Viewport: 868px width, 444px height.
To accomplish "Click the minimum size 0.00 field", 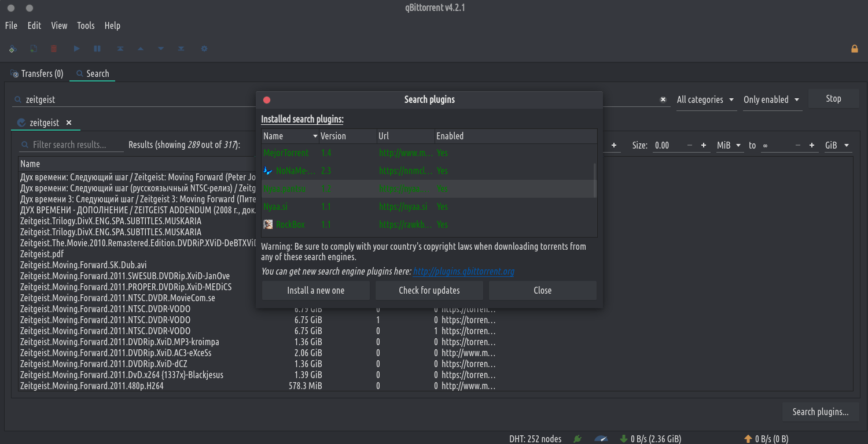I will point(668,145).
